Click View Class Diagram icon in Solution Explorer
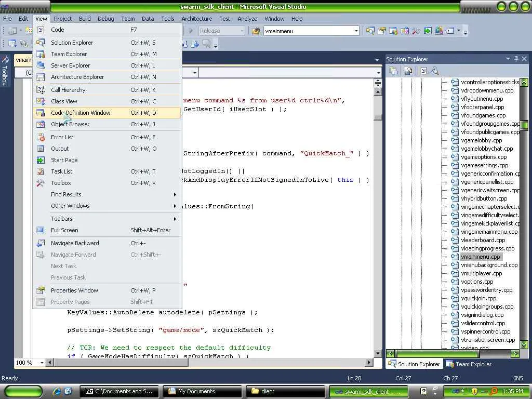The height and width of the screenshot is (399, 532). pyautogui.click(x=435, y=71)
